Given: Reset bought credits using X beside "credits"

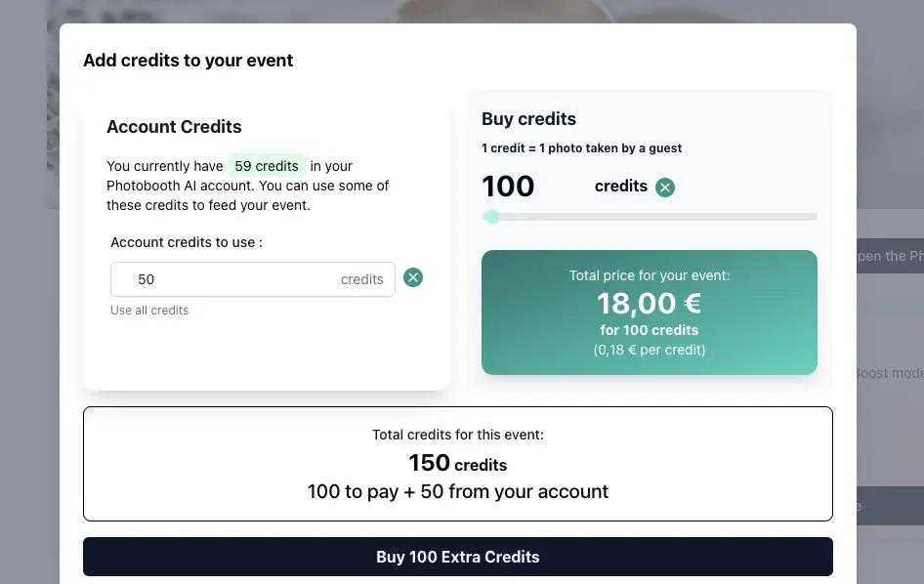Looking at the screenshot, I should (665, 188).
